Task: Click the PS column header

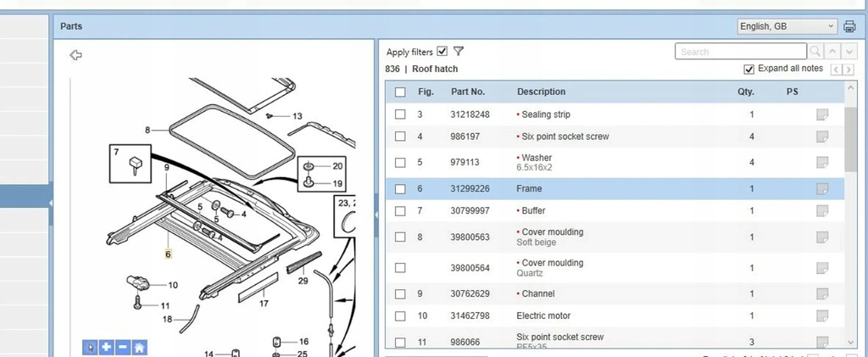Action: pyautogui.click(x=793, y=92)
